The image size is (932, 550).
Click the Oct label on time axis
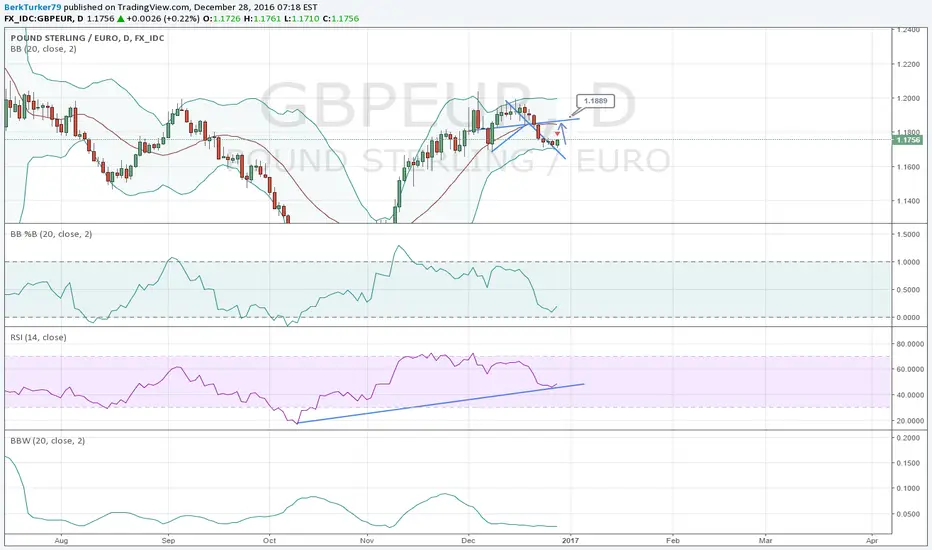tap(269, 540)
